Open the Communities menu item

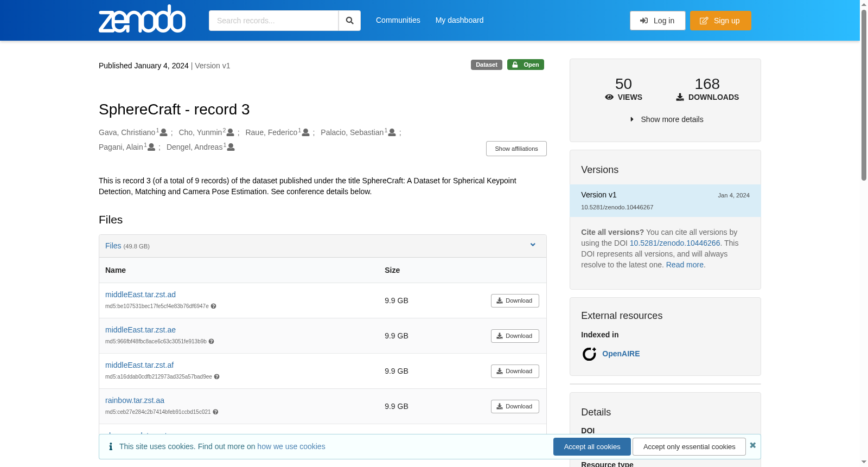tap(398, 20)
